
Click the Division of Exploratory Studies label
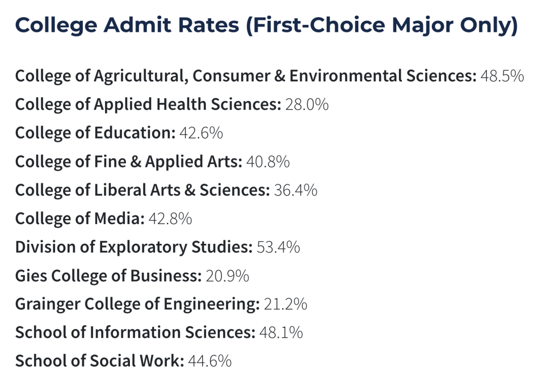(x=133, y=247)
